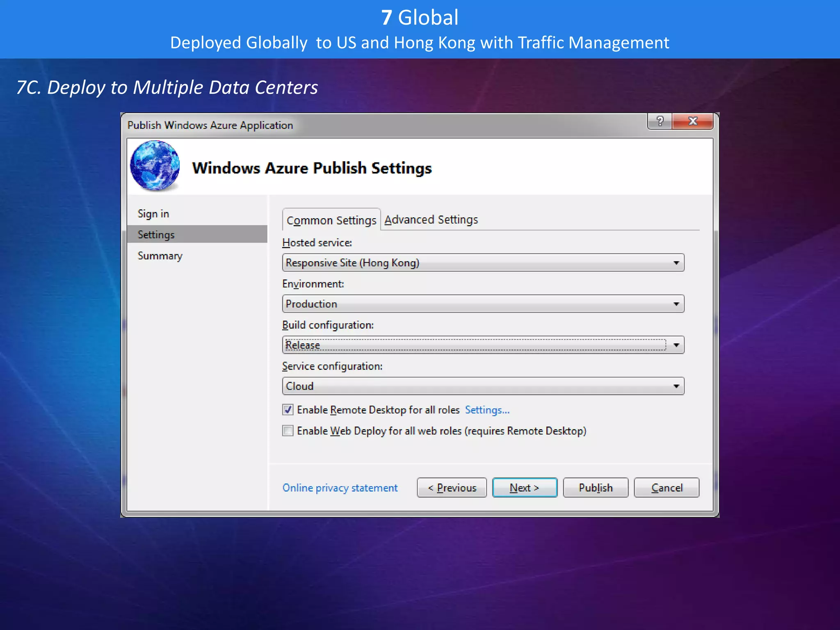
Task: Open Remote Desktop Settings link
Action: tap(487, 410)
